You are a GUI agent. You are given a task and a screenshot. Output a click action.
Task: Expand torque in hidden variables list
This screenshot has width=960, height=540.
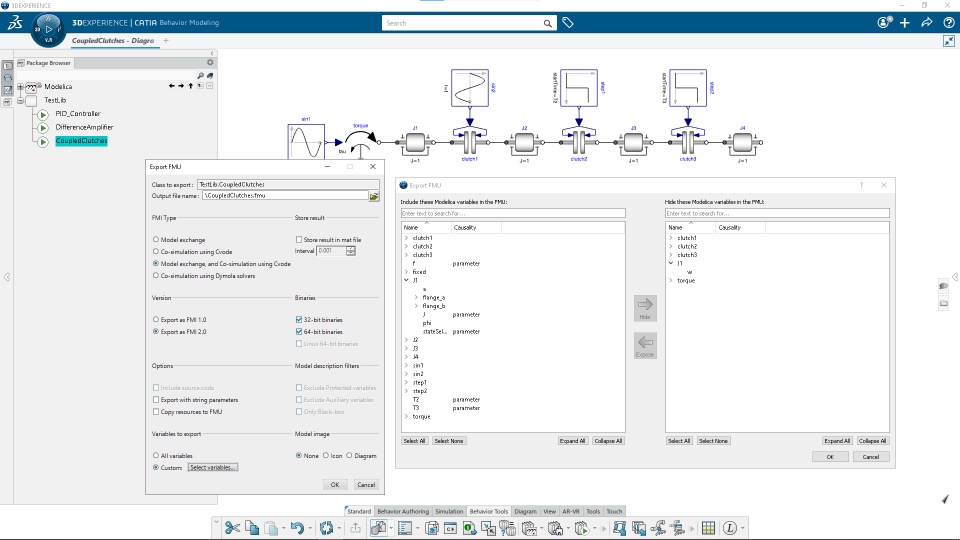pyautogui.click(x=670, y=280)
